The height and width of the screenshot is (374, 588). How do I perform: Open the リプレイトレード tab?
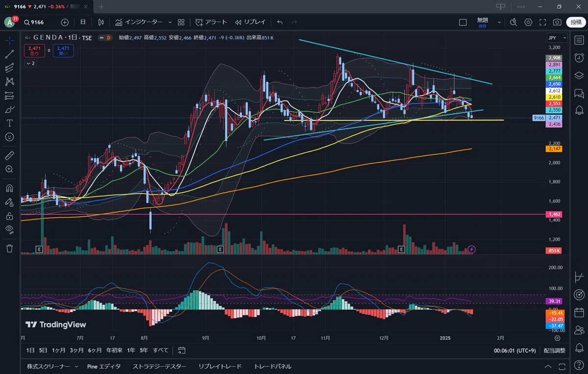(x=220, y=366)
